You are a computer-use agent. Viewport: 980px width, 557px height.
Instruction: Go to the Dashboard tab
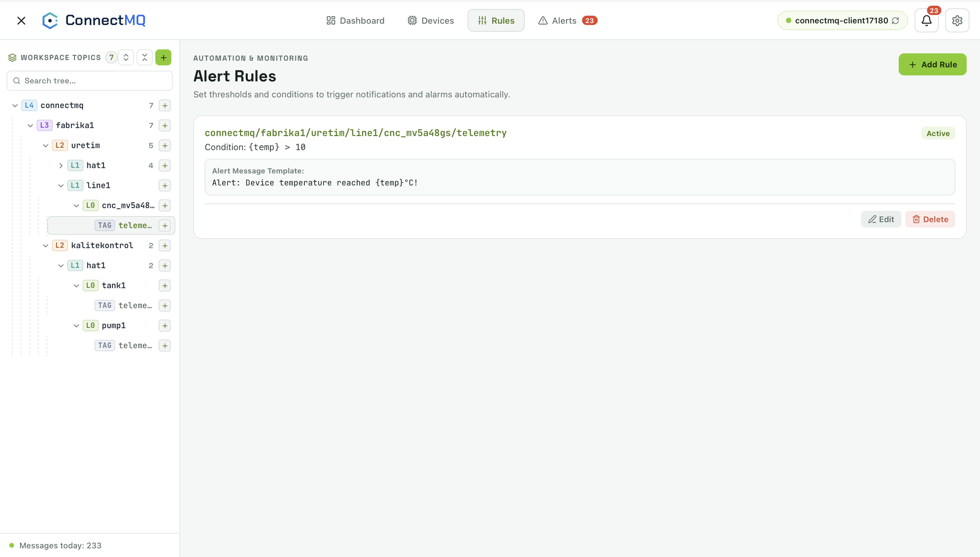coord(355,21)
